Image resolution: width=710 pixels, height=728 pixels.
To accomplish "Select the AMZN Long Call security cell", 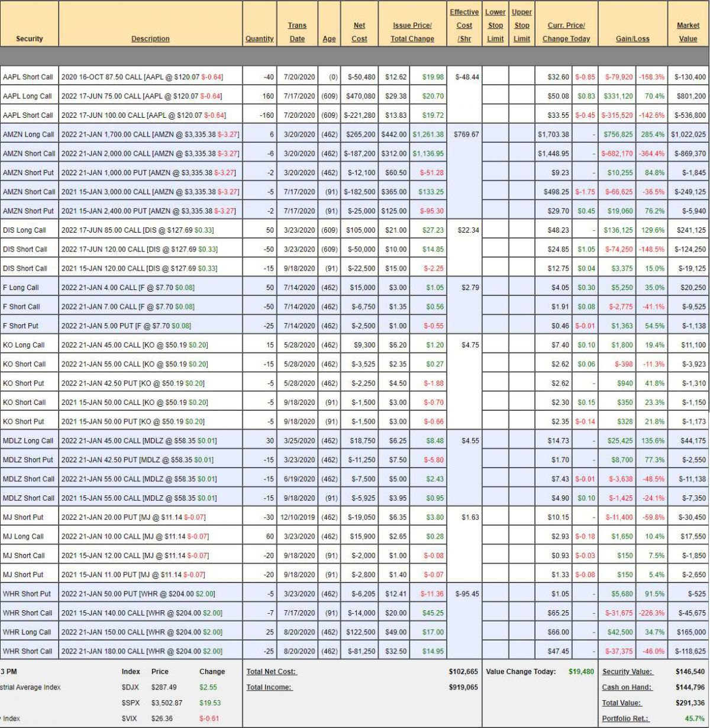I will pos(28,134).
